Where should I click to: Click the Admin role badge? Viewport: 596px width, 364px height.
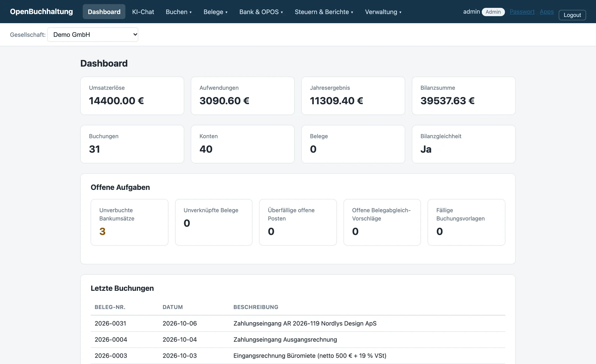pyautogui.click(x=493, y=12)
